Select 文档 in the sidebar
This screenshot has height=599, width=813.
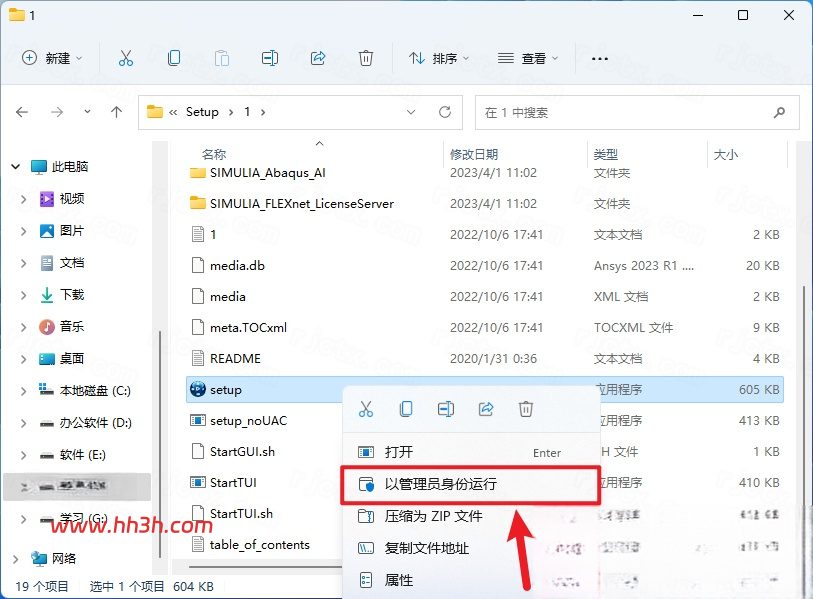tap(72, 263)
